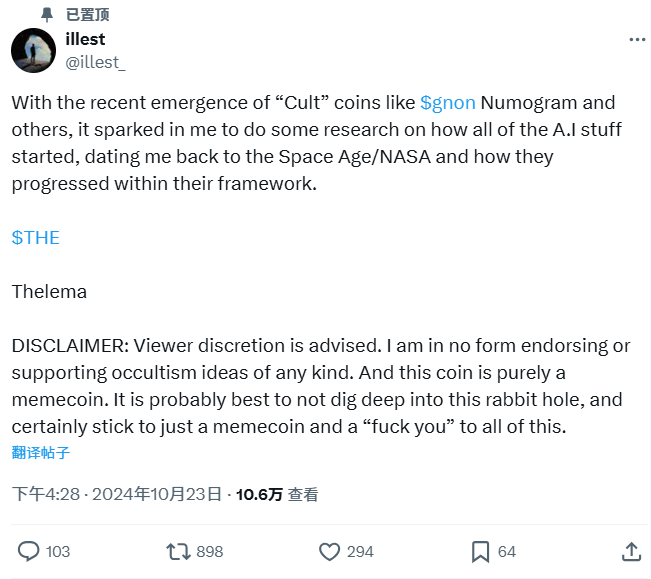Image resolution: width=651 pixels, height=579 pixels.
Task: Click the word Thelema in the post
Action: (49, 292)
